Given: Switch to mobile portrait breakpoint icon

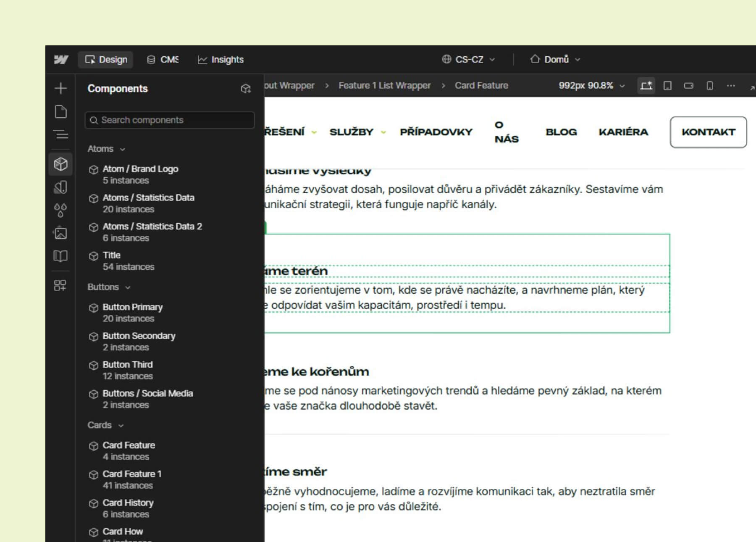Looking at the screenshot, I should pos(710,86).
